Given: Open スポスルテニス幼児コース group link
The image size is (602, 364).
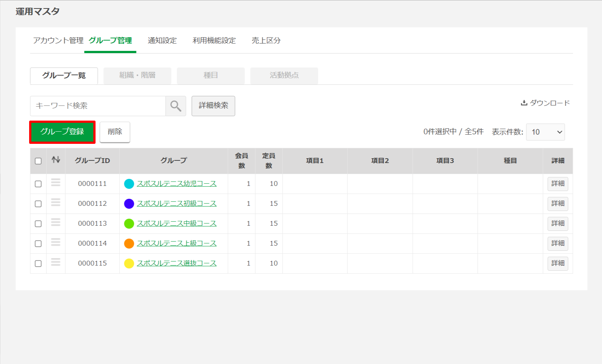Looking at the screenshot, I should [x=177, y=184].
